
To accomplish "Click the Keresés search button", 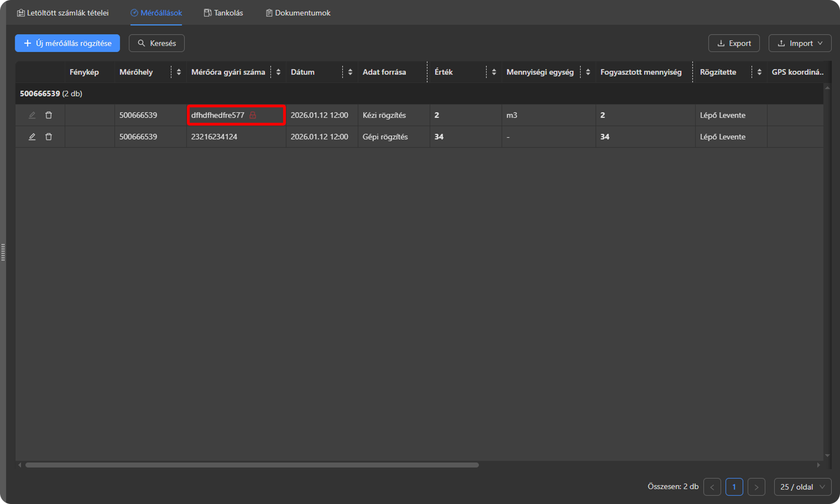I will pos(156,43).
